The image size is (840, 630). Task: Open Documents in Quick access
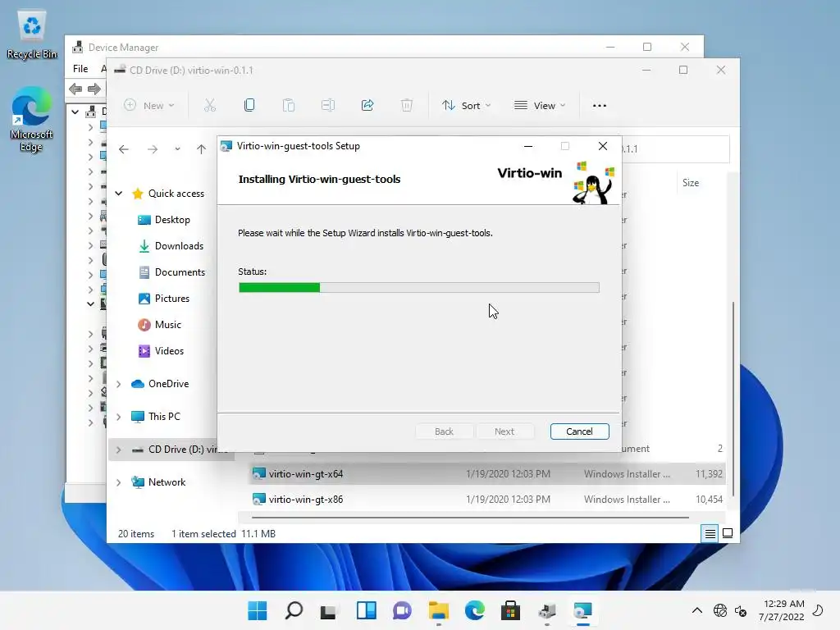coord(171,272)
